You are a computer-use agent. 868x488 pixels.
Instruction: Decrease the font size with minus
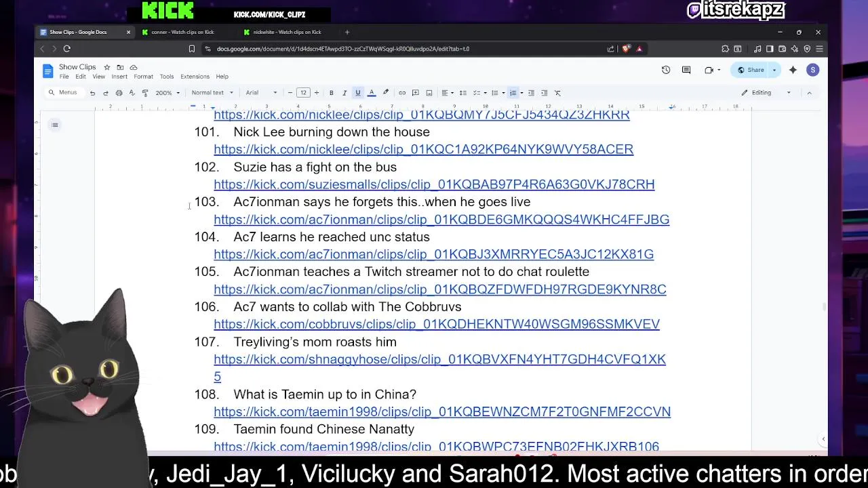point(290,93)
